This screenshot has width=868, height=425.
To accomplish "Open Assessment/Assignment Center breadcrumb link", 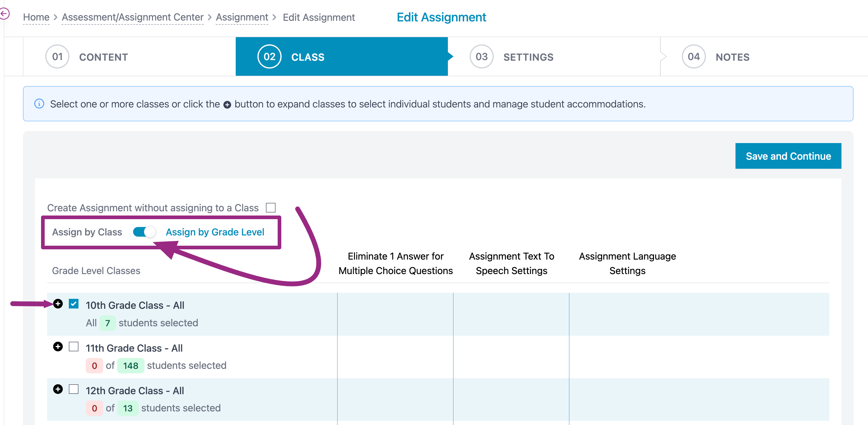I will coord(132,17).
